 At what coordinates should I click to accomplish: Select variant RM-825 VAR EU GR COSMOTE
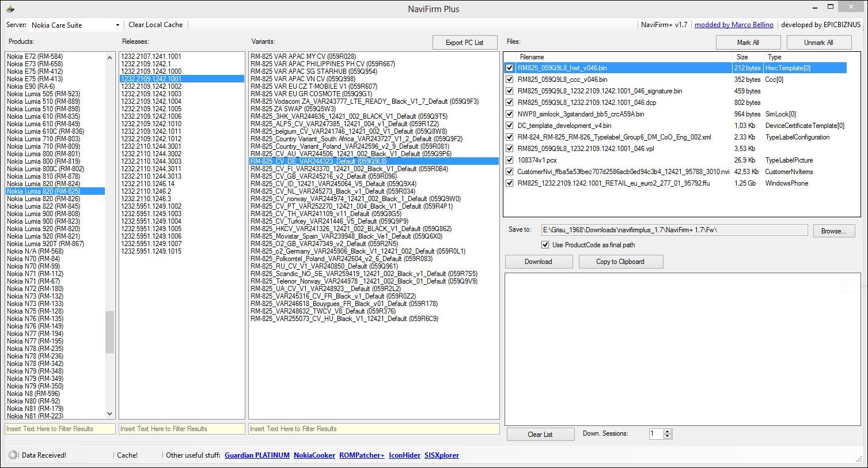pos(311,94)
